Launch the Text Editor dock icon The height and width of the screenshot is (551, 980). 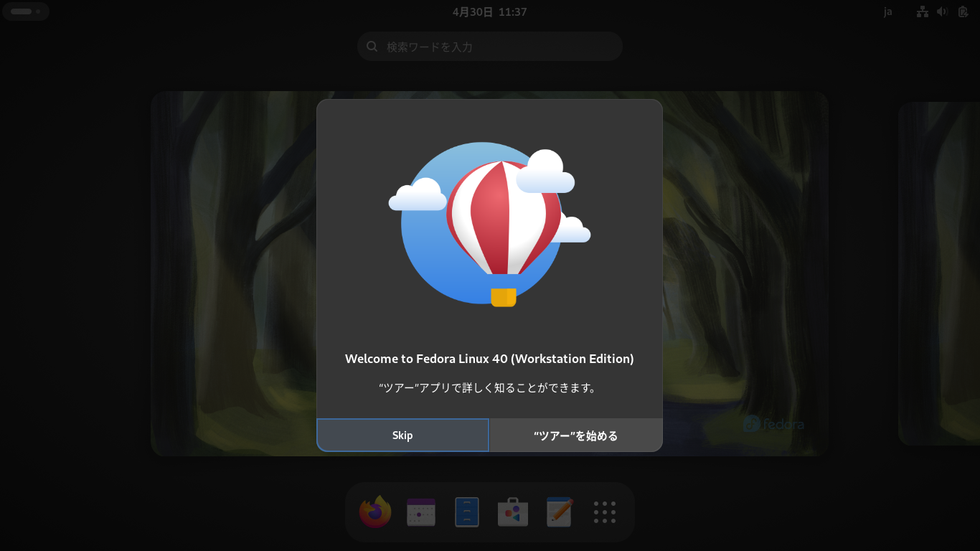559,512
